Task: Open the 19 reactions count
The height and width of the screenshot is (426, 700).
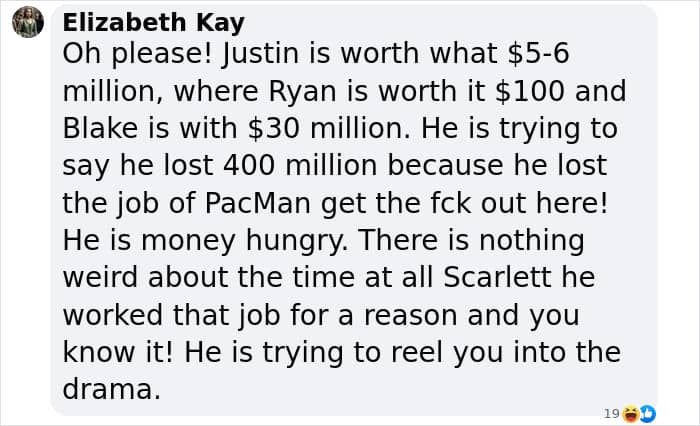Action: coord(611,414)
